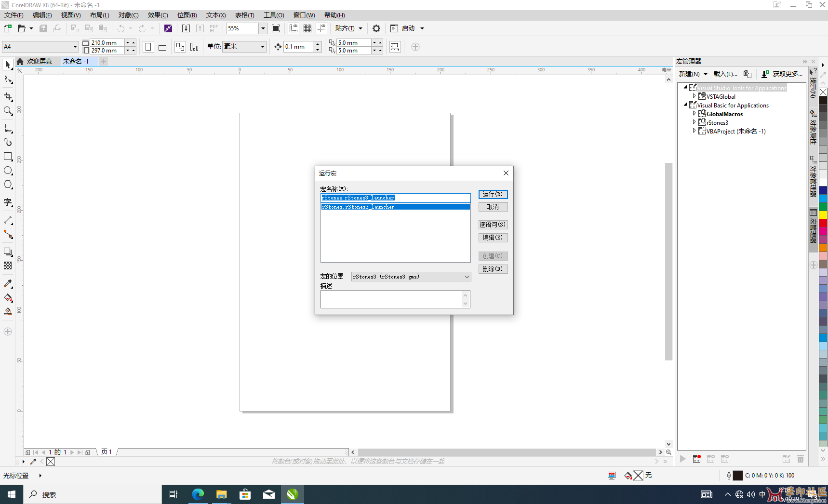Image resolution: width=828 pixels, height=504 pixels.
Task: Pick the yellow color swatch in palette
Action: point(823,214)
